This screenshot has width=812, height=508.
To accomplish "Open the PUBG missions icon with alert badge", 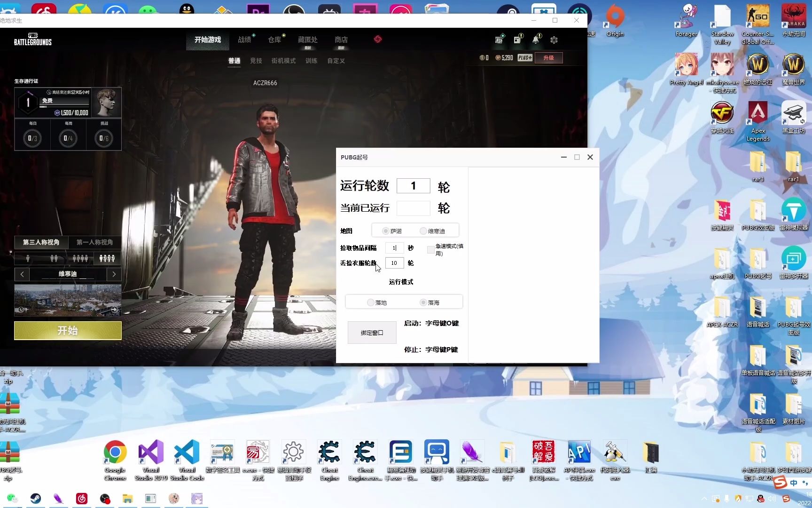I will click(517, 40).
